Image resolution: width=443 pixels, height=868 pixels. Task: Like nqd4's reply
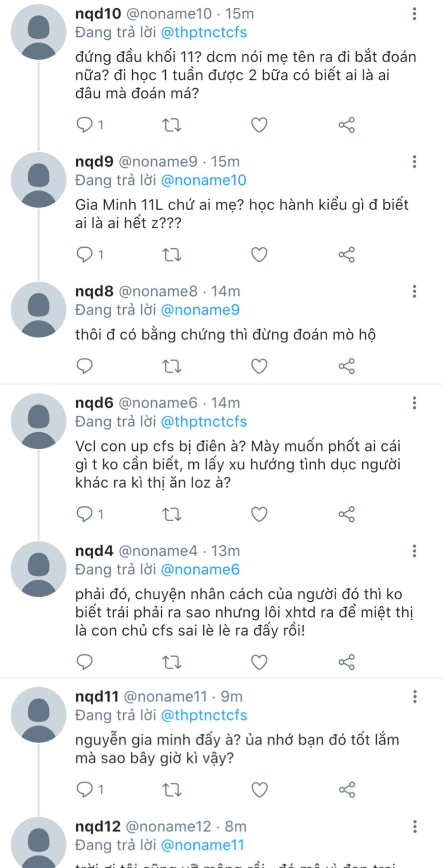tap(259, 662)
